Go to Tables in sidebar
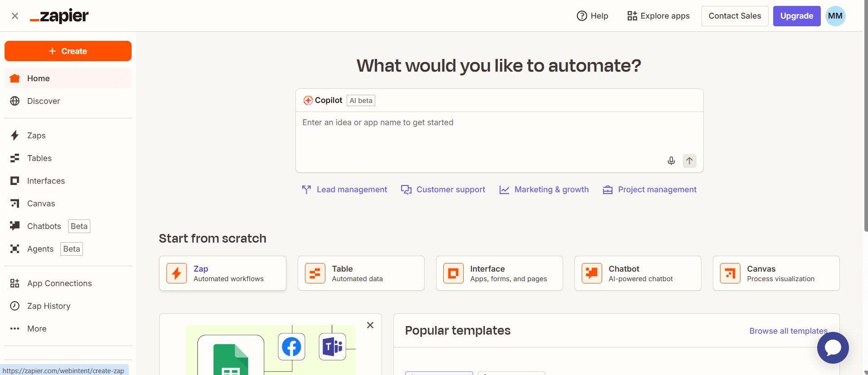Image resolution: width=868 pixels, height=375 pixels. click(39, 158)
